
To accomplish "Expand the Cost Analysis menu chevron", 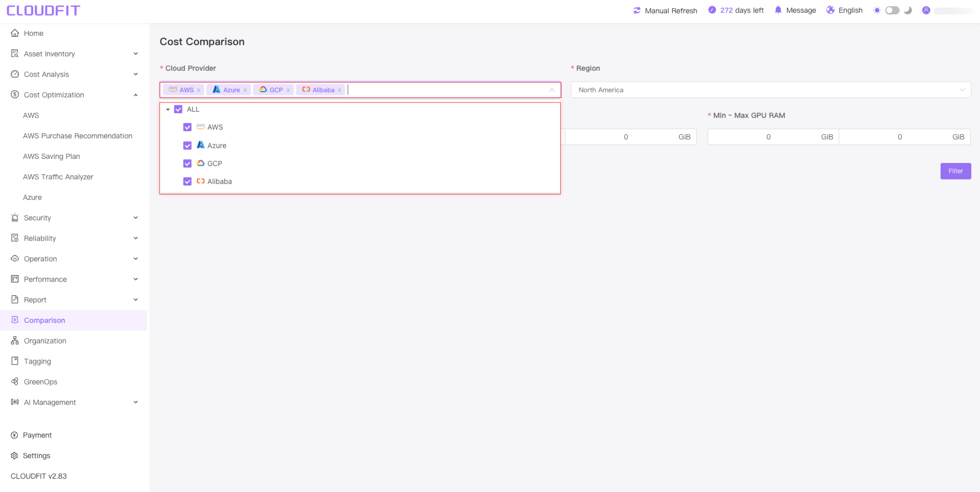I will click(x=136, y=74).
